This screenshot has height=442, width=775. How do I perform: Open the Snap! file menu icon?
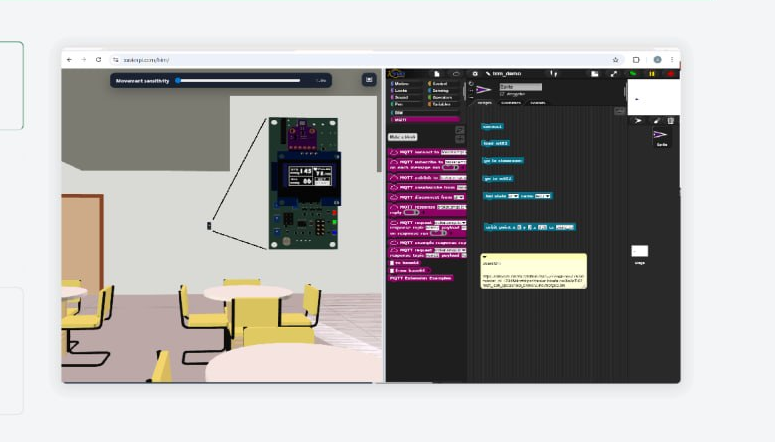(437, 74)
